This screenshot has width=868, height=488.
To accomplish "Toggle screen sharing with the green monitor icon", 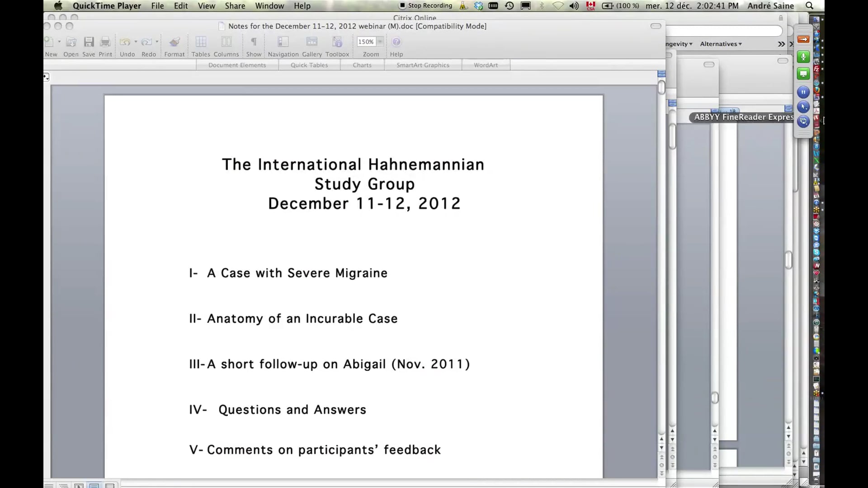I will point(803,74).
